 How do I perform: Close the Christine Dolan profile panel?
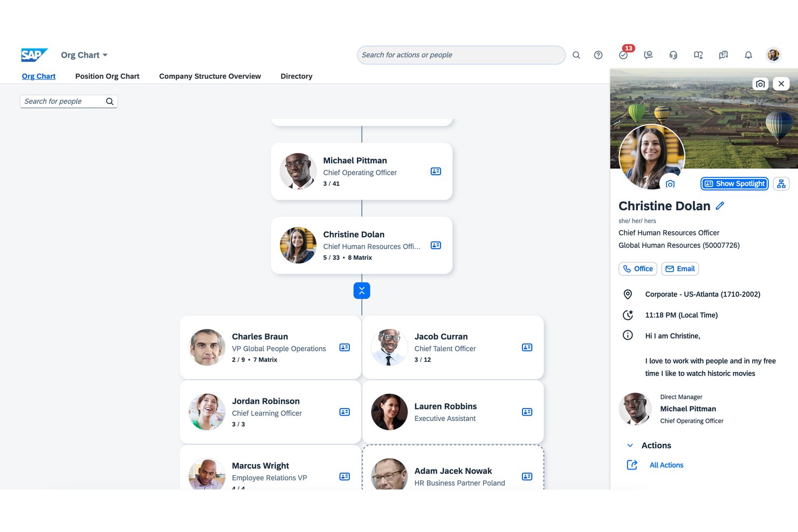pyautogui.click(x=781, y=84)
